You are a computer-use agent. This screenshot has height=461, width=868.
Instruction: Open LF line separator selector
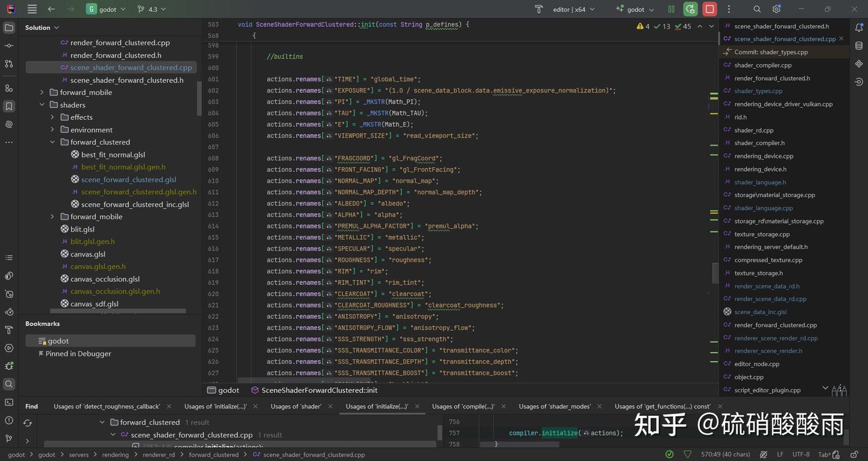(780, 454)
